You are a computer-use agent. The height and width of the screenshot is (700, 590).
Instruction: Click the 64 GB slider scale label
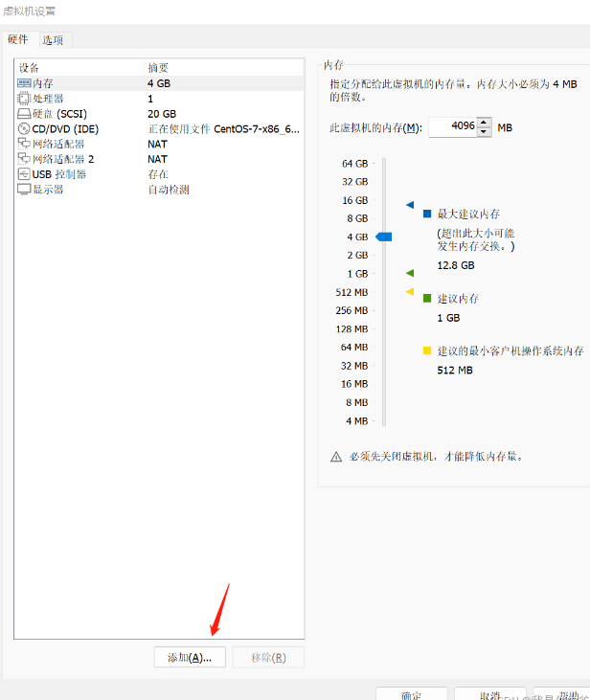click(x=354, y=164)
